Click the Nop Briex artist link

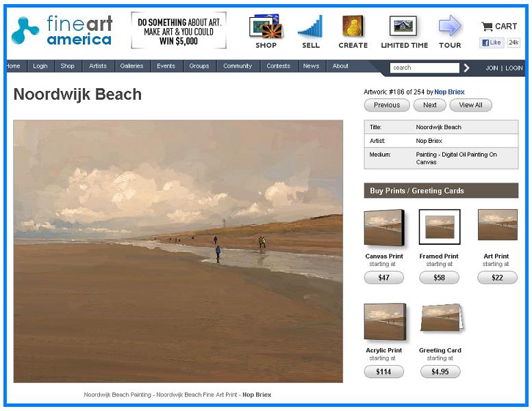pyautogui.click(x=449, y=92)
